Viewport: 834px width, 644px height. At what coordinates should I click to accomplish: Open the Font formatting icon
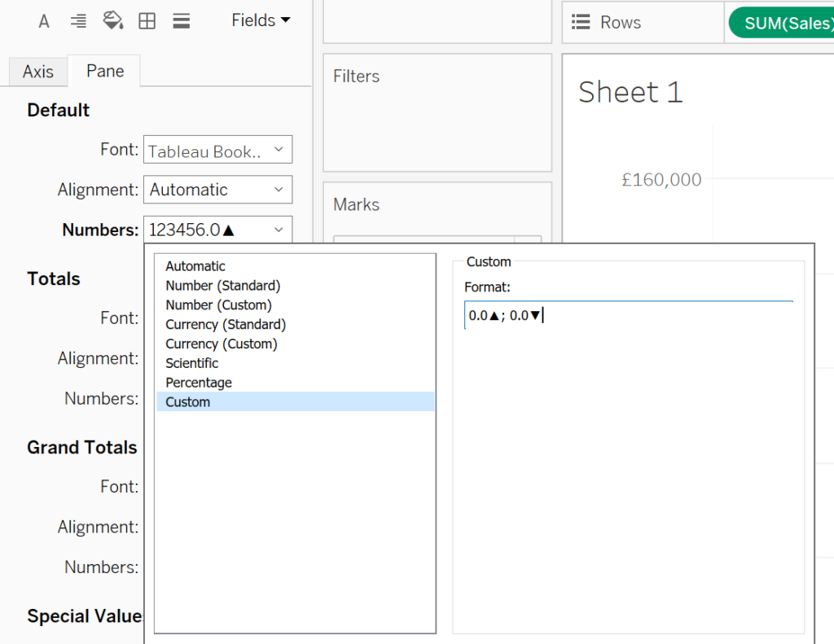point(44,21)
